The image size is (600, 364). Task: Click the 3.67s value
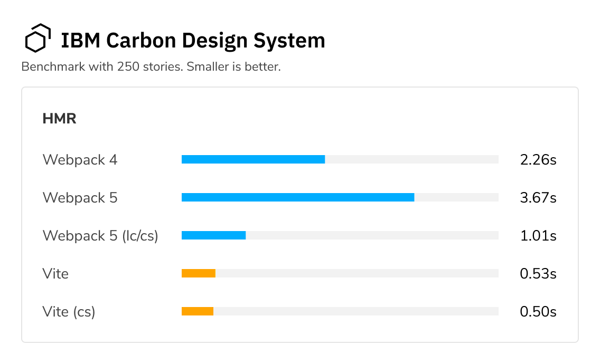click(538, 197)
